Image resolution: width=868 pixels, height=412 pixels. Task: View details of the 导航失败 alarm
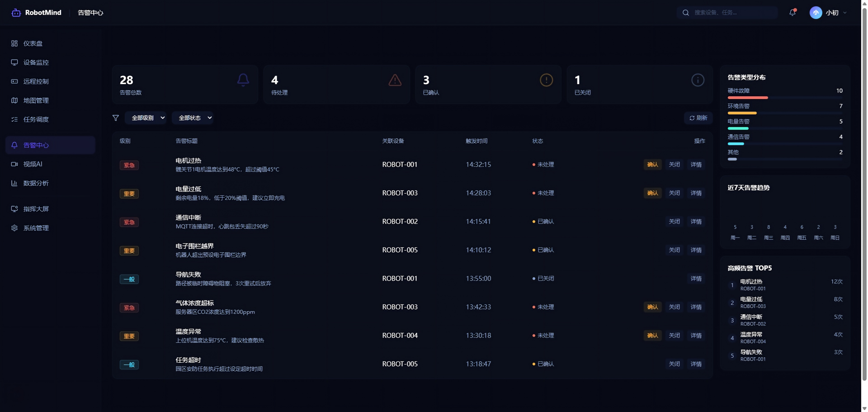[696, 279]
